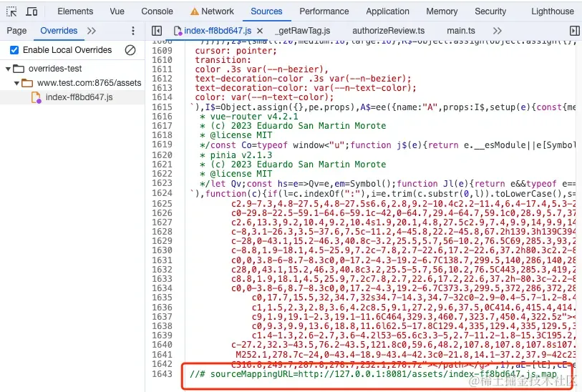Show more open editor tabs chevron
Image resolution: width=582 pixels, height=392 pixels.
click(498, 31)
